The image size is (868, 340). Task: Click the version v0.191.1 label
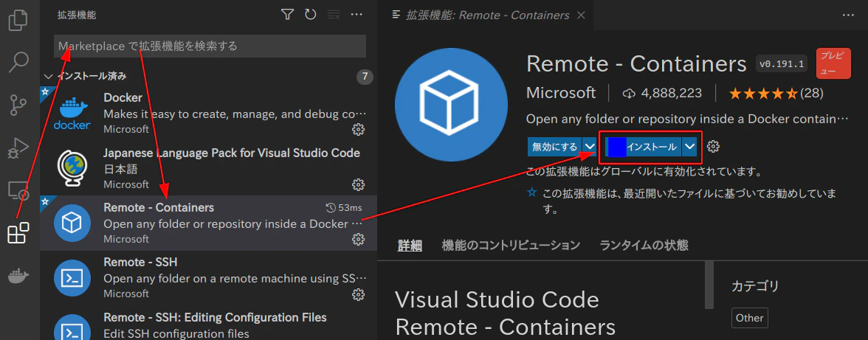click(x=781, y=64)
